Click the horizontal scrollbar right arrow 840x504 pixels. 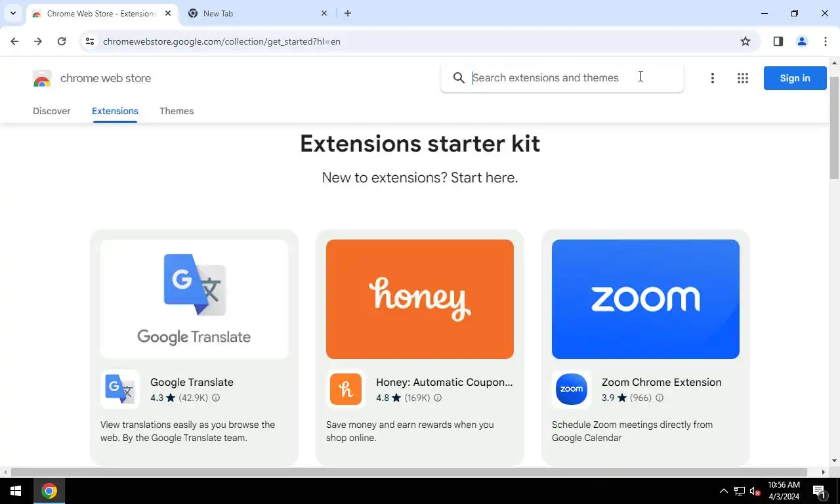point(824,472)
